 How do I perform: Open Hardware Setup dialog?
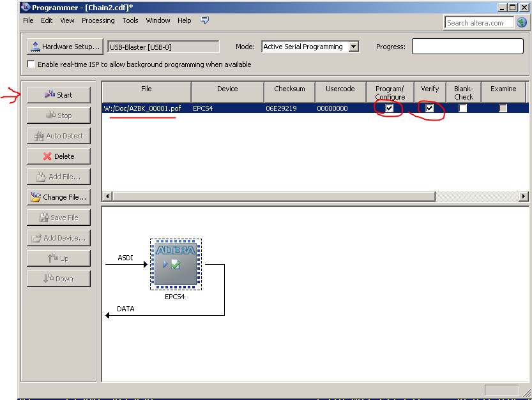point(65,47)
